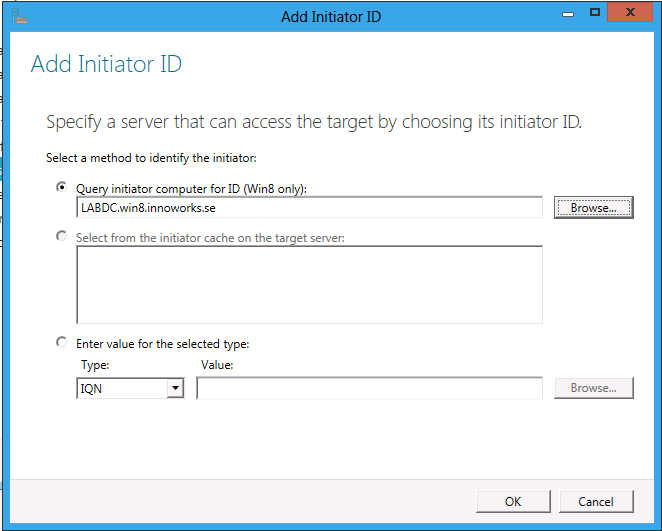Click the Query initiator computer label text
662x531 pixels.
[191, 189]
